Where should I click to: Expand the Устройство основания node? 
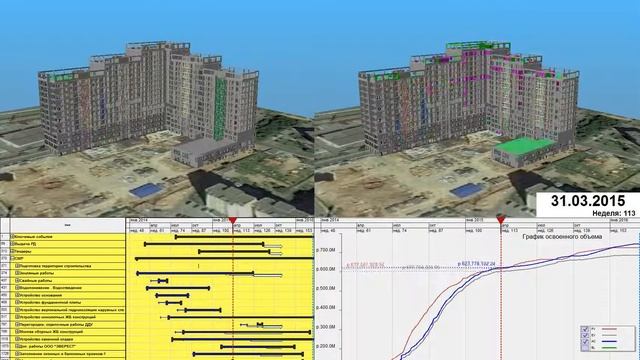pyautogui.click(x=18, y=295)
